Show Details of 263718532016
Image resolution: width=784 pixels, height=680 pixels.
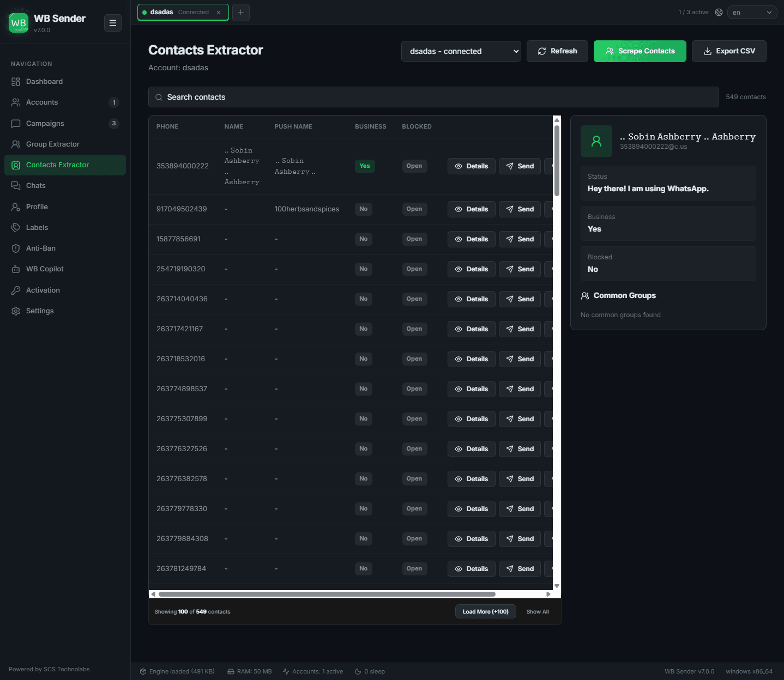pyautogui.click(x=472, y=359)
